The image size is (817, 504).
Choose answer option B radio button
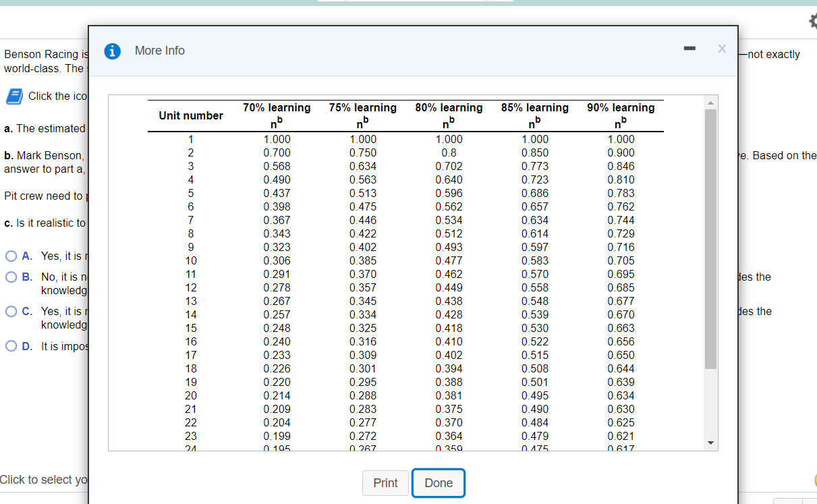click(11, 277)
